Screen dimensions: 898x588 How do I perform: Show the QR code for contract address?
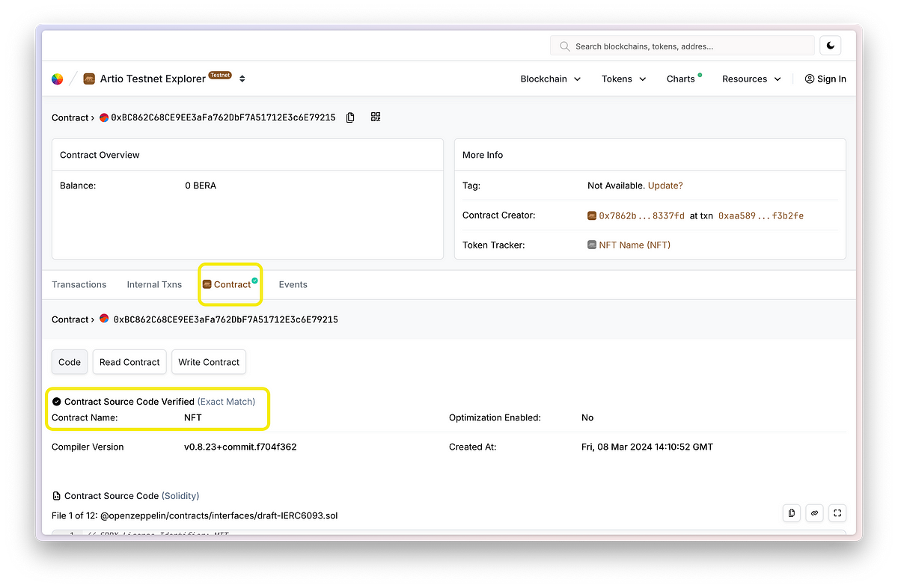tap(376, 117)
